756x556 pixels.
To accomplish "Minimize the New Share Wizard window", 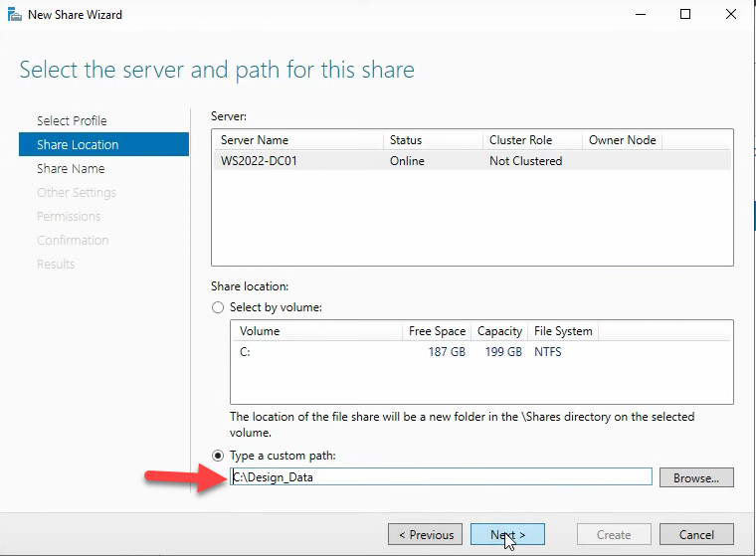I will tap(641, 15).
